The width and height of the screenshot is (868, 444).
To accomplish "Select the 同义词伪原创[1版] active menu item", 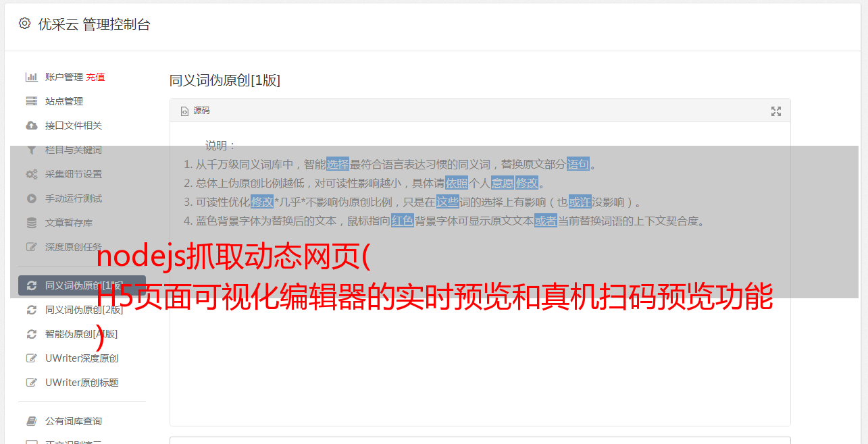I will (x=82, y=285).
